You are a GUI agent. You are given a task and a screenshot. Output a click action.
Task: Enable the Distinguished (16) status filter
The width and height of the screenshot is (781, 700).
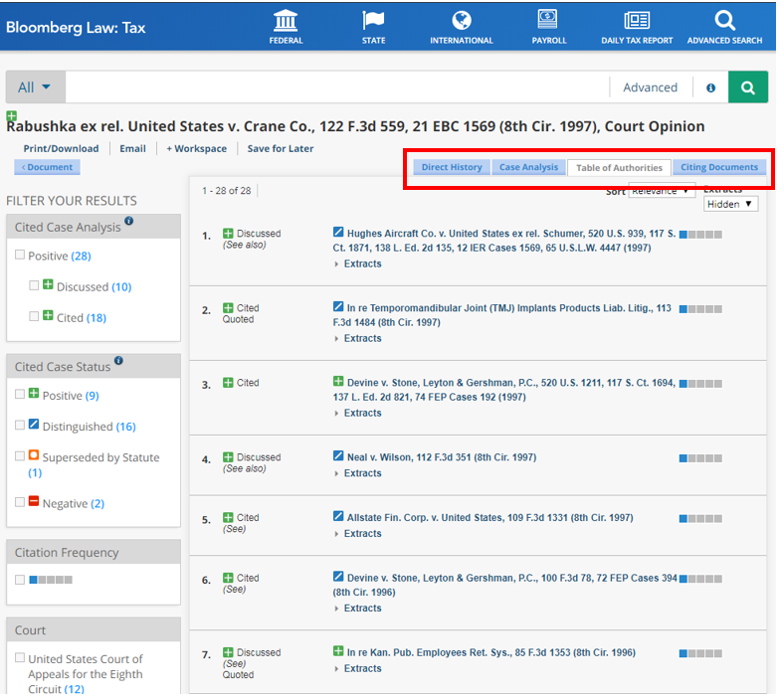point(21,426)
